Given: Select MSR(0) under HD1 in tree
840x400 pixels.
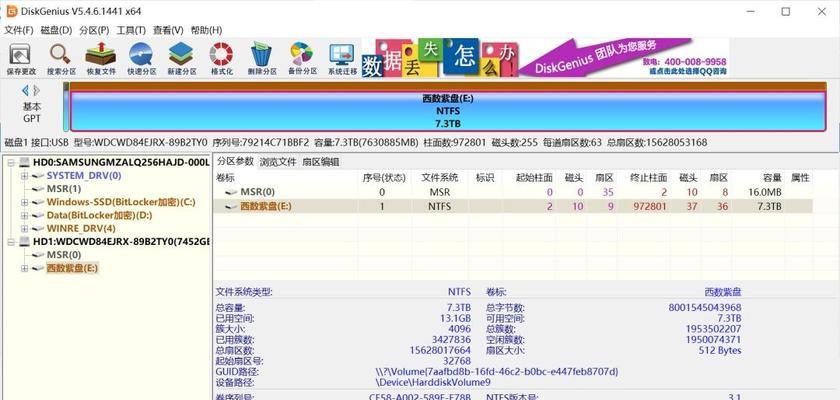Looking at the screenshot, I should coord(64,255).
